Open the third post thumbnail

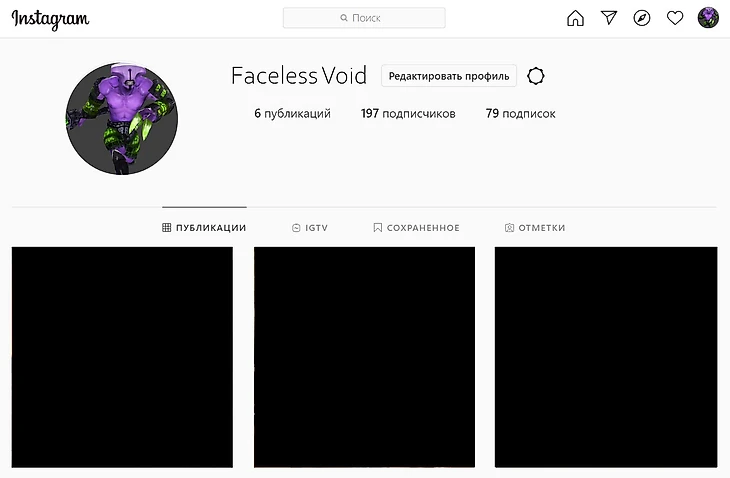(x=606, y=357)
